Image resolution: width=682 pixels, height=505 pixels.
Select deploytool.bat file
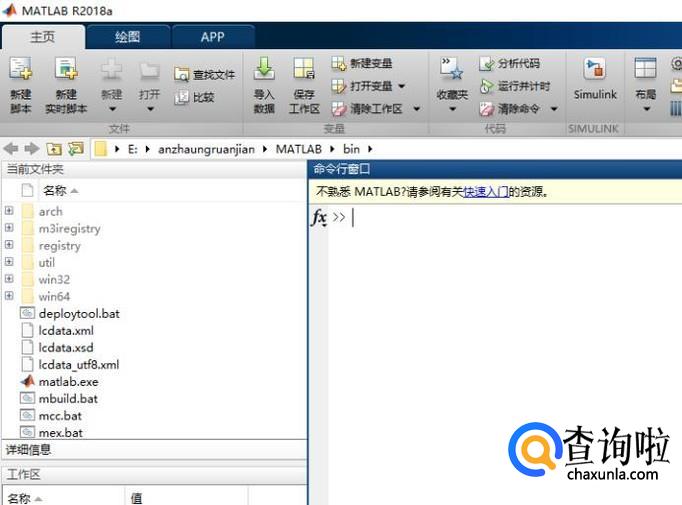(79, 314)
